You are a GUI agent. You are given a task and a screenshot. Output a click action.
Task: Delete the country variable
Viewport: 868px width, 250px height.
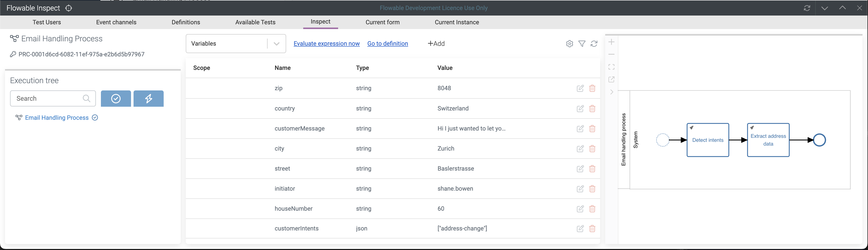592,109
